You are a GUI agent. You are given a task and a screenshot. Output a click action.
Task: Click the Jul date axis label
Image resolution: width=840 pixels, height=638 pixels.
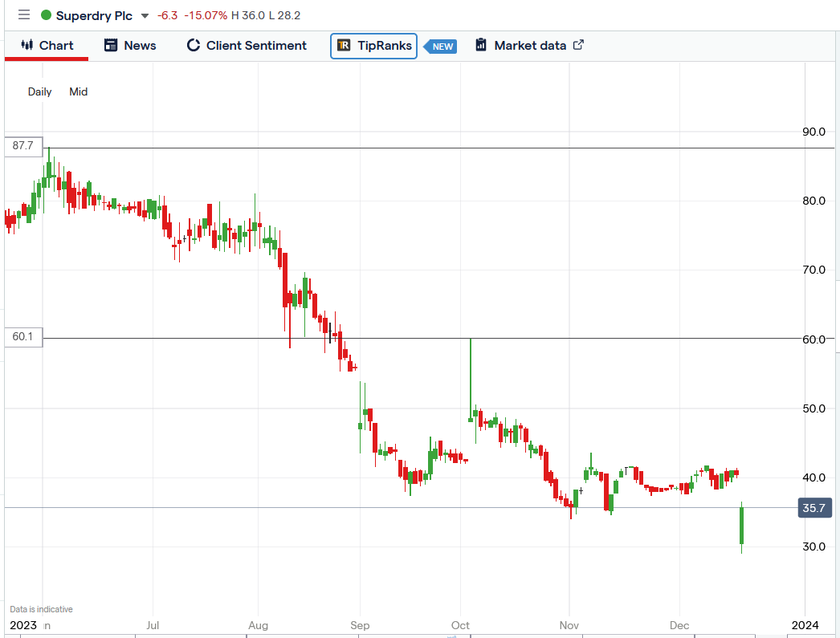pyautogui.click(x=153, y=625)
